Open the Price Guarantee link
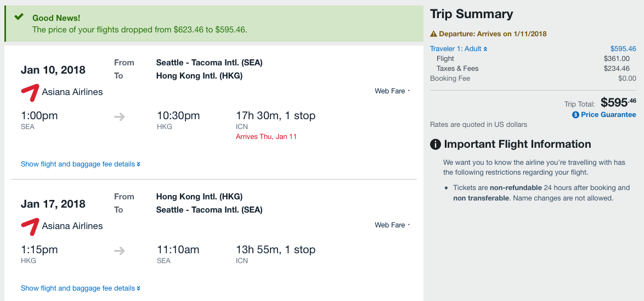 pyautogui.click(x=608, y=115)
